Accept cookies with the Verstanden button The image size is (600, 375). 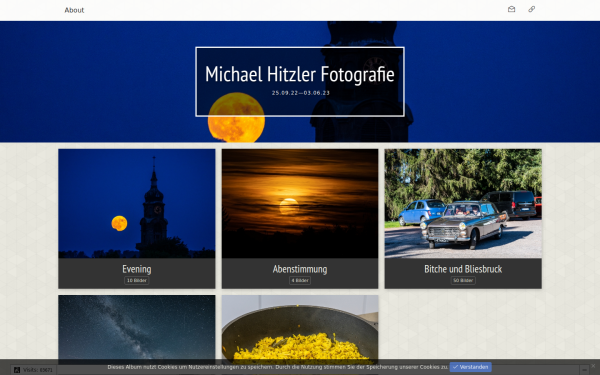point(470,367)
